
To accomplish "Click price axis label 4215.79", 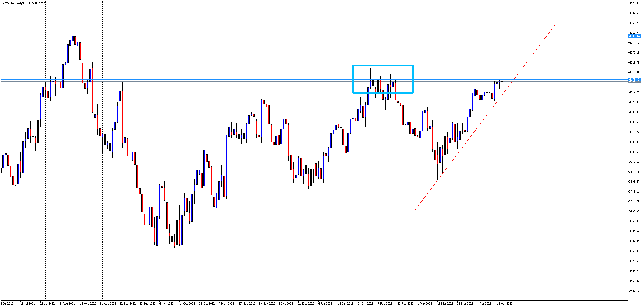I will click(634, 63).
